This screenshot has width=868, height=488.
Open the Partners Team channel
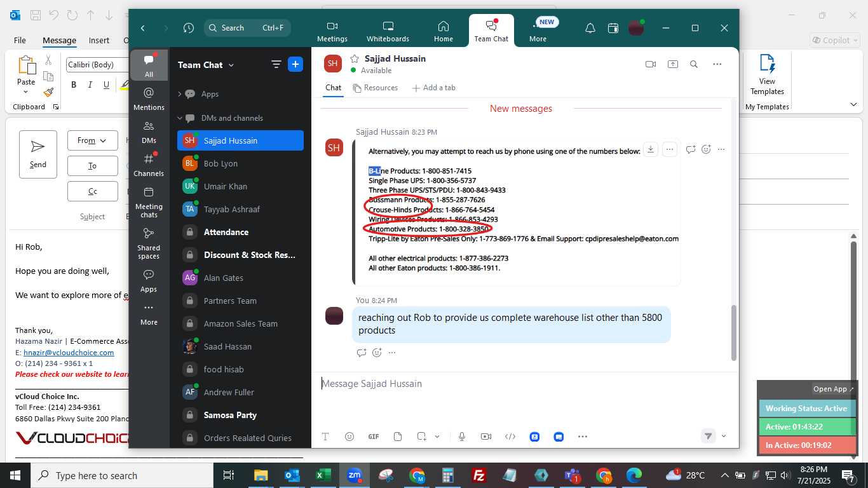(240, 301)
